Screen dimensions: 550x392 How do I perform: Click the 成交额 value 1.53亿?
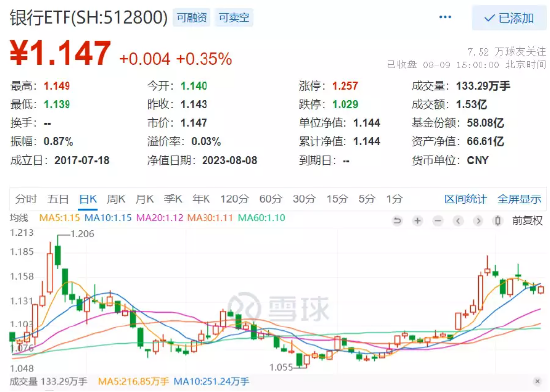472,104
